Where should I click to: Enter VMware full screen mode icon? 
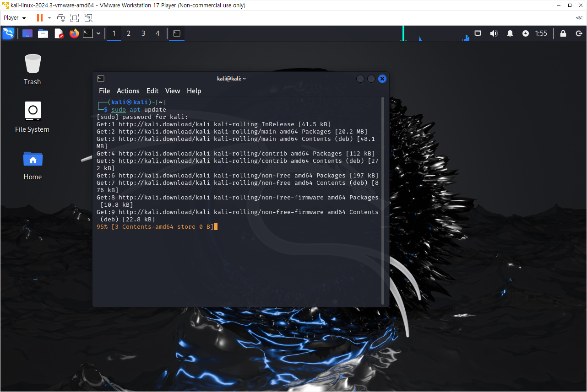pos(75,18)
